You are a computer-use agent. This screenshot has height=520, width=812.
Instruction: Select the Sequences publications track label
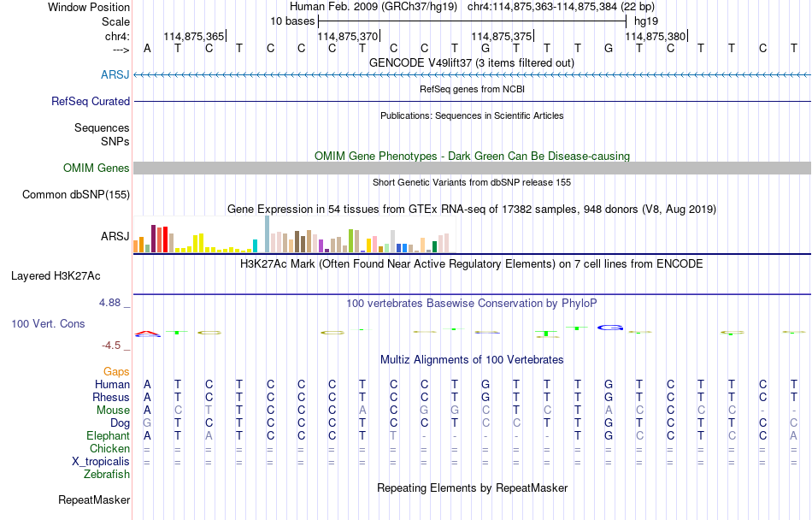[102, 127]
